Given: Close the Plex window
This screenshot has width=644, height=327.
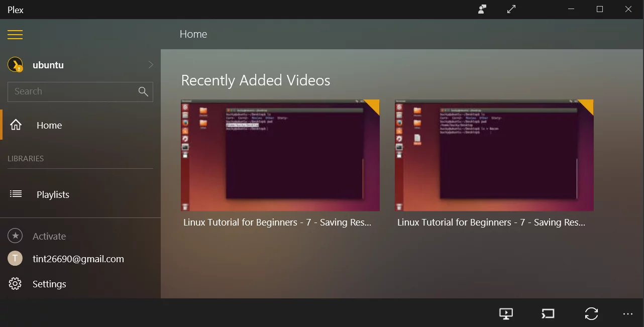Looking at the screenshot, I should point(628,9).
